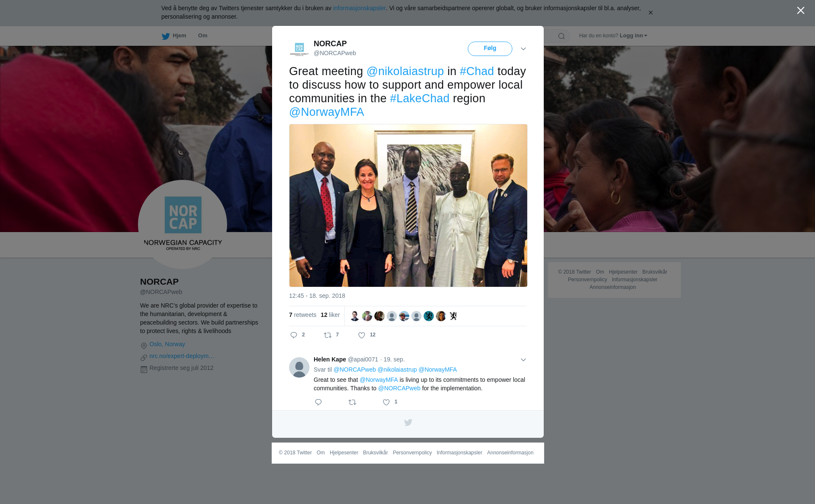Open the #LakeChad hashtag link

[419, 98]
